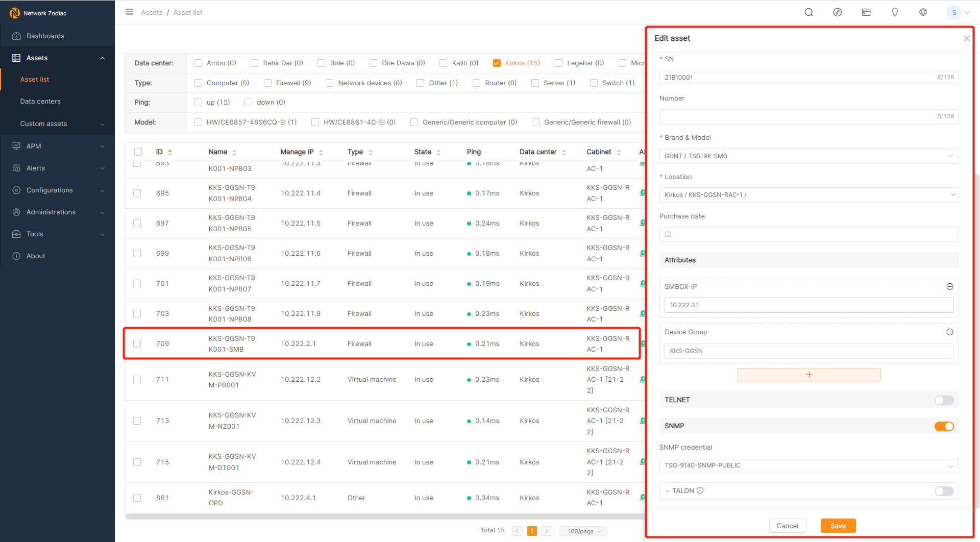Click the Save button
Screen dimensions: 980x542
click(x=838, y=526)
